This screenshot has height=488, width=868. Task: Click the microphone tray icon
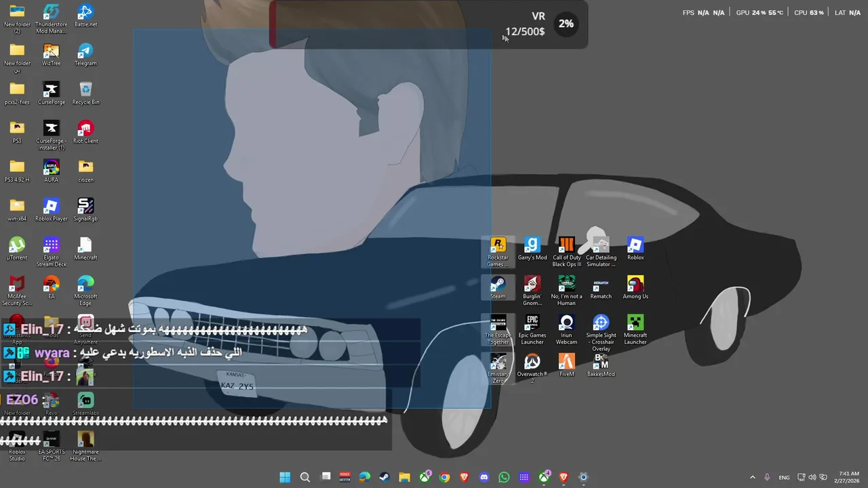click(x=767, y=477)
